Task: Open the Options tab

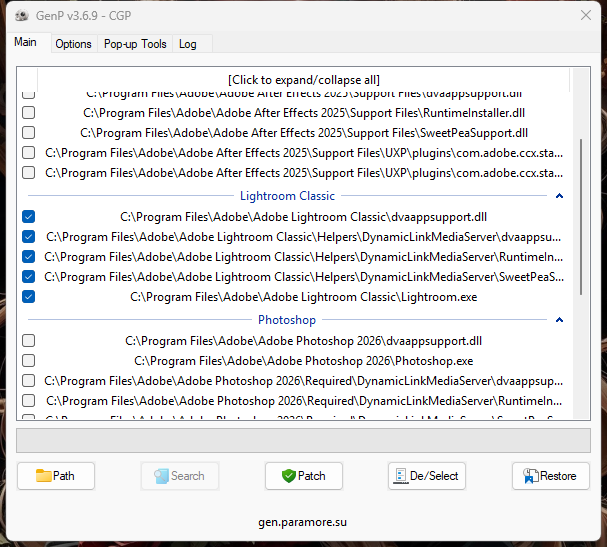Action: [x=73, y=44]
